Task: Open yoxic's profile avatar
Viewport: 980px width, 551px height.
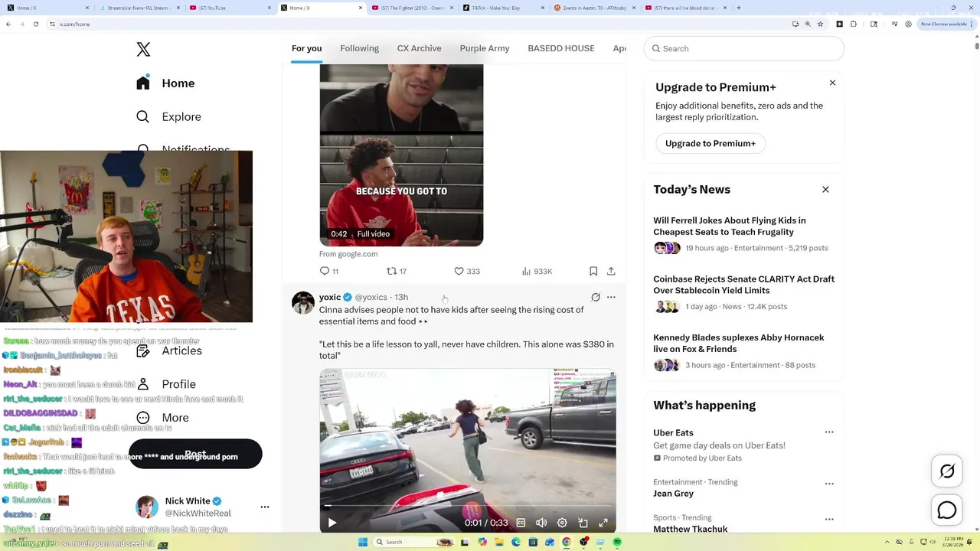Action: pos(303,302)
